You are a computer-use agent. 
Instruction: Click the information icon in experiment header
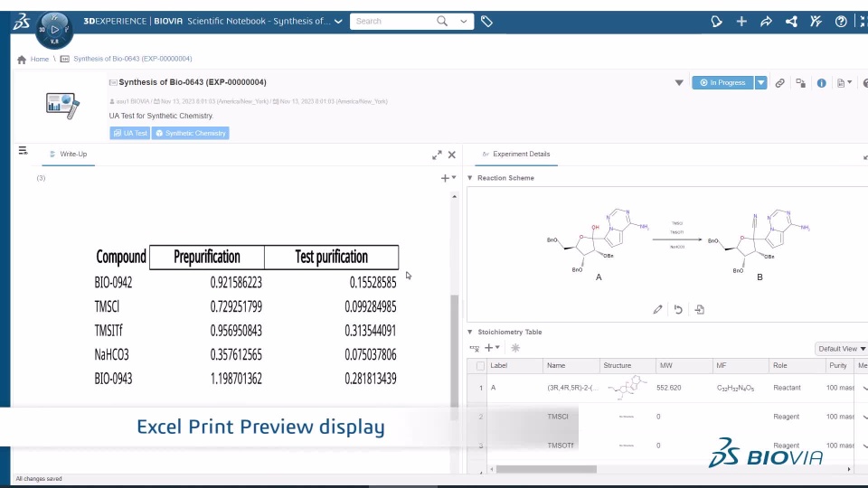click(822, 83)
